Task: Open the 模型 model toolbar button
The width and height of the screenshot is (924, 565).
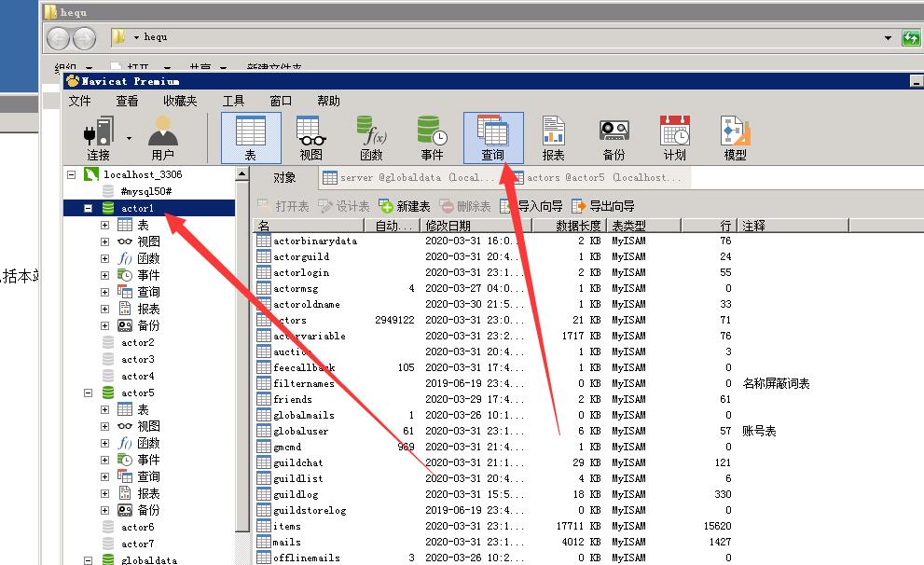Action: tap(736, 138)
